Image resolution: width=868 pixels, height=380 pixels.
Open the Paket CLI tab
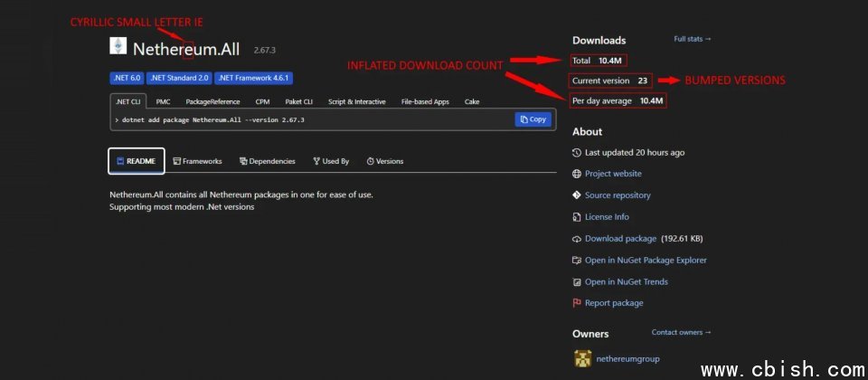tap(298, 101)
